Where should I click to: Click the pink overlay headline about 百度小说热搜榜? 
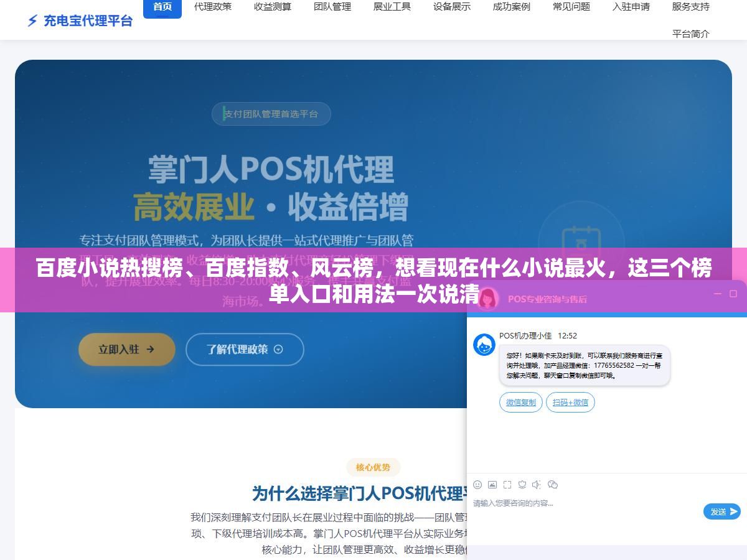(x=374, y=280)
